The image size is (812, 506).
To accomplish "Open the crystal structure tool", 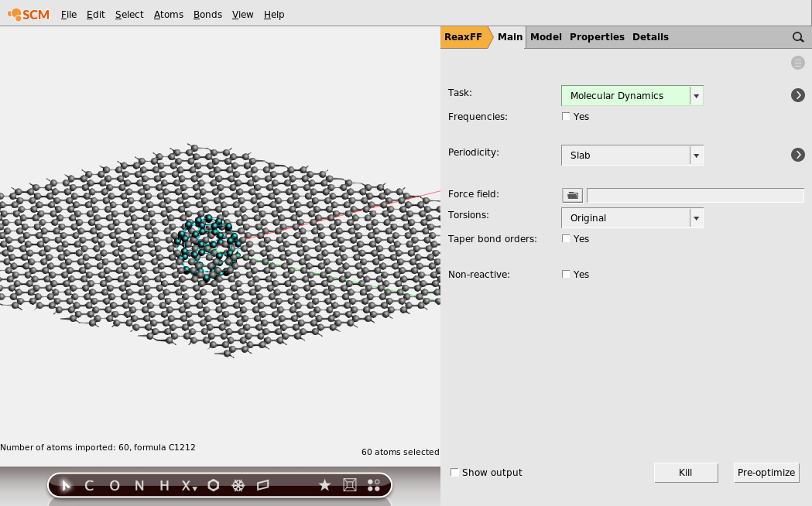I will pyautogui.click(x=238, y=485).
